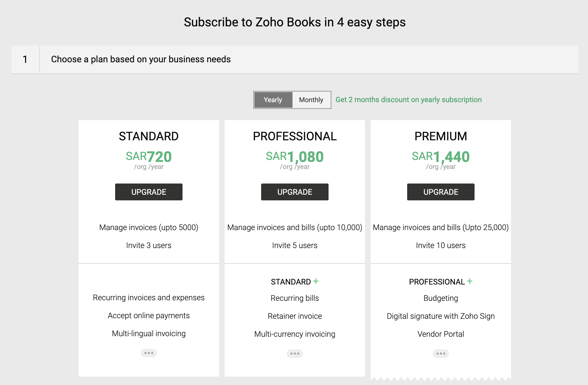Select the PROFESSIONAL plan heading
Screen dimensions: 588x385
[x=295, y=136]
